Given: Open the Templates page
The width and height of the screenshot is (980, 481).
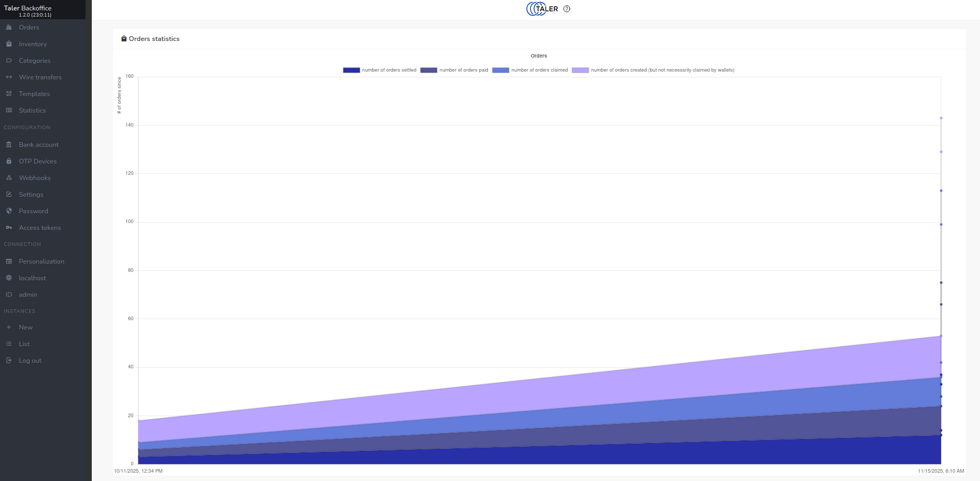Looking at the screenshot, I should 34,94.
